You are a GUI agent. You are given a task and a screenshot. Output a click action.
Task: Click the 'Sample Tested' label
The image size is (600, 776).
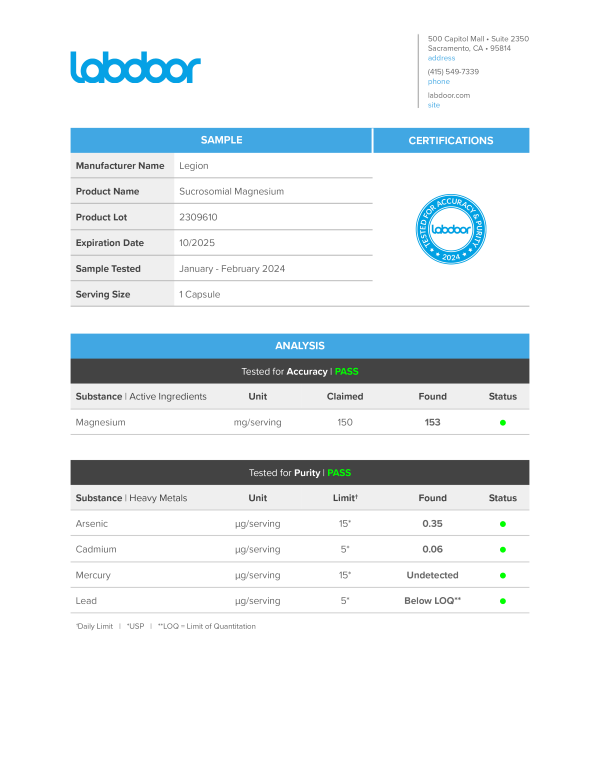pos(108,269)
